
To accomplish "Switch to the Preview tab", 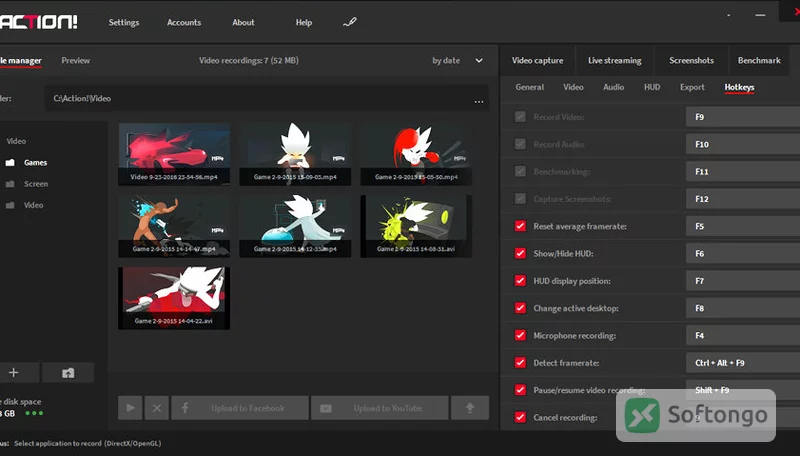I will pyautogui.click(x=76, y=60).
